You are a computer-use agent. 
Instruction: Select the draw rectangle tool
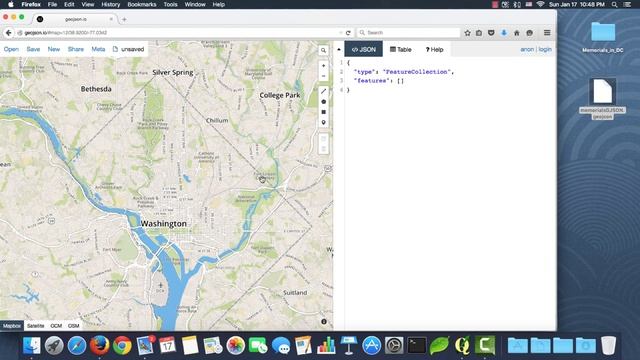(323, 112)
